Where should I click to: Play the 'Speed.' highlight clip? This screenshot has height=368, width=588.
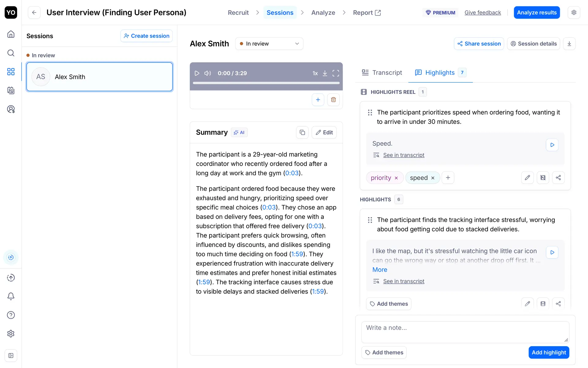(552, 145)
